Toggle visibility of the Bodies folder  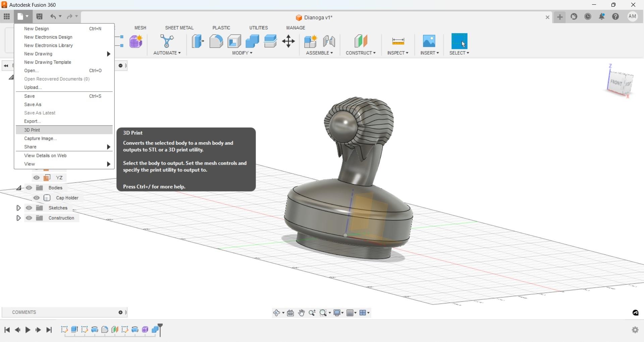29,188
